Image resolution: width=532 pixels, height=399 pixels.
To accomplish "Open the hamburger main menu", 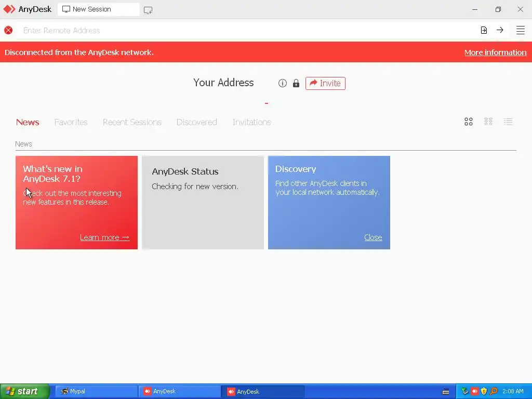I will (x=520, y=30).
